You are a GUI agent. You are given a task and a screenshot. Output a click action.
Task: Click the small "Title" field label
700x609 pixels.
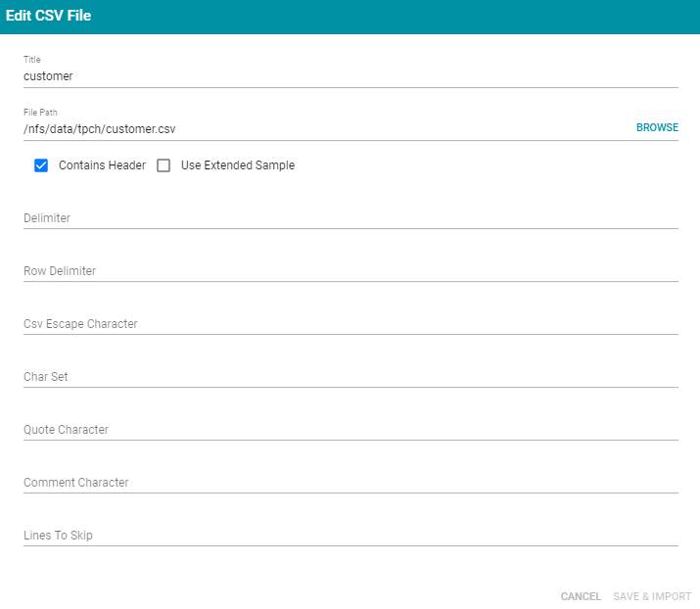point(32,60)
